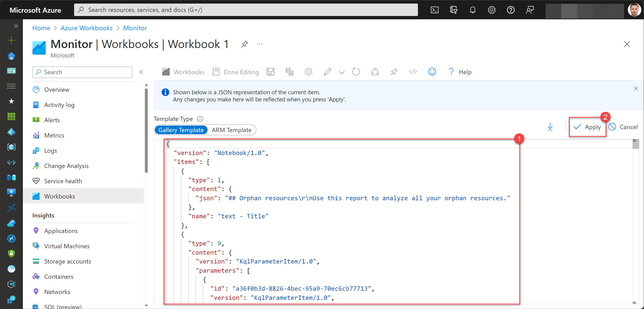Select the ARM Template option
This screenshot has width=644, height=309.
(x=231, y=130)
